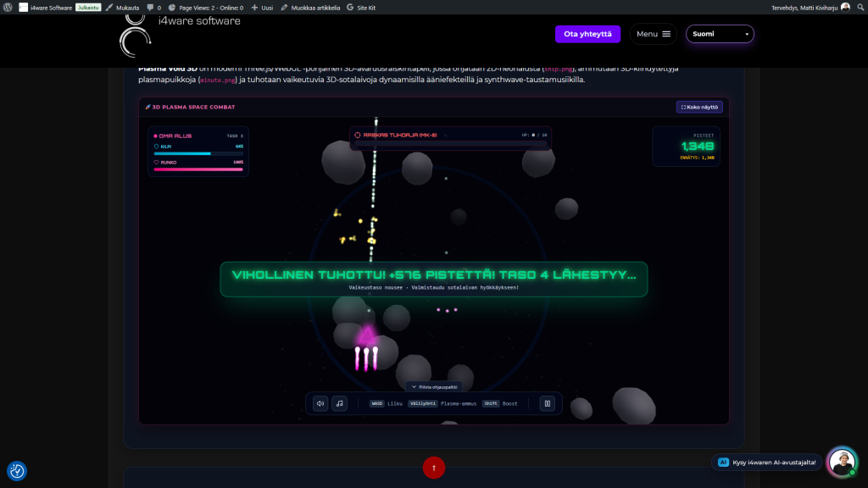This screenshot has width=868, height=488.
Task: Toggle background music note button
Action: click(339, 403)
